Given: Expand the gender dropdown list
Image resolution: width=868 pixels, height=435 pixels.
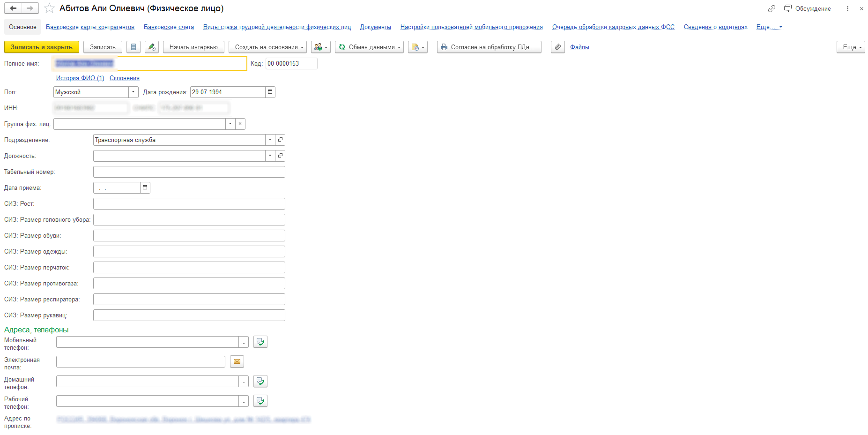Looking at the screenshot, I should tap(133, 92).
